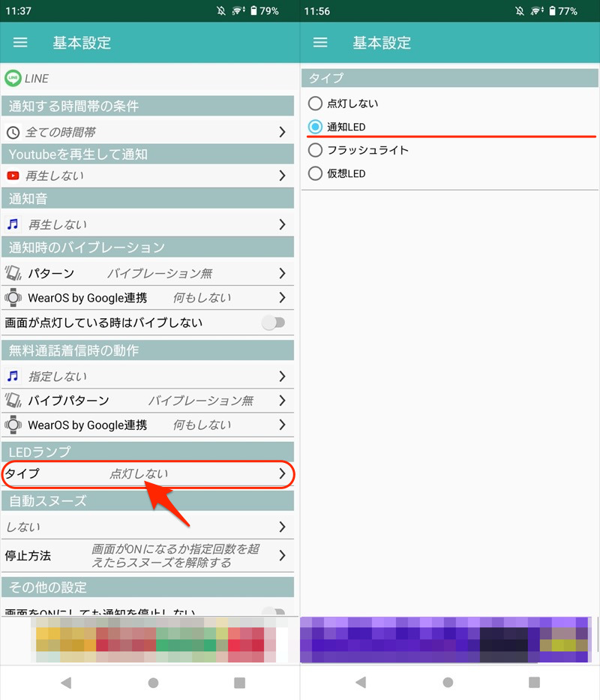Tap the purple ad banner at bottom right
This screenshot has width=600, height=700.
point(450,641)
